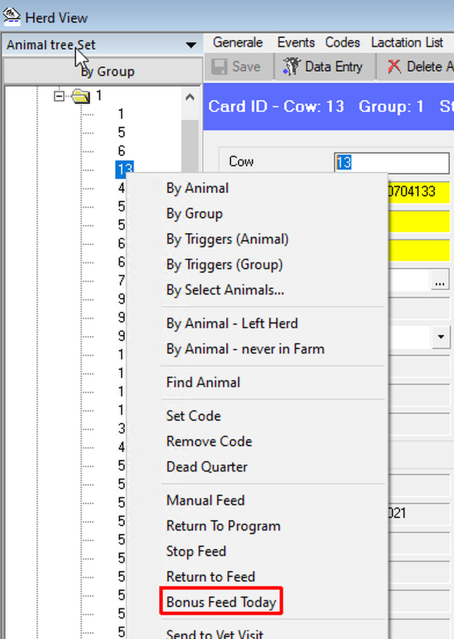Open the Events menu
This screenshot has width=454, height=639.
click(x=296, y=42)
